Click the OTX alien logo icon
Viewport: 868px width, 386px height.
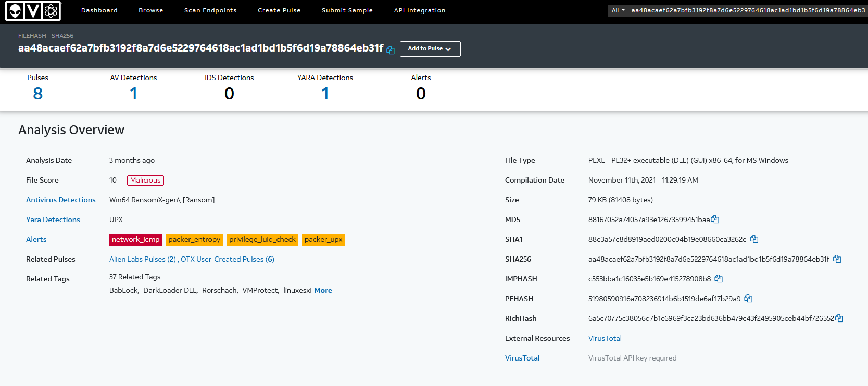coord(33,10)
